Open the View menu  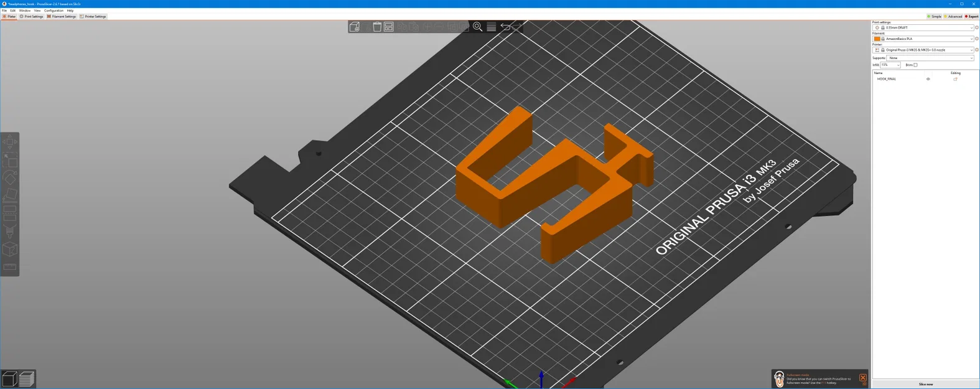coord(37,11)
